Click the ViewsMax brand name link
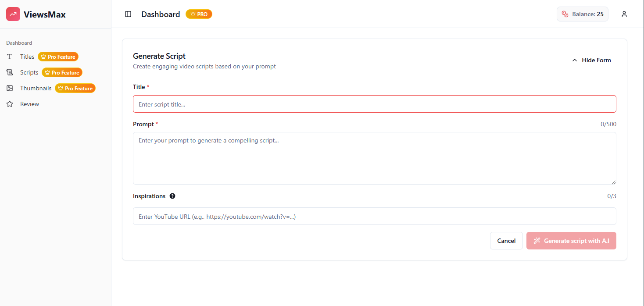Image resolution: width=644 pixels, height=306 pixels. point(45,14)
